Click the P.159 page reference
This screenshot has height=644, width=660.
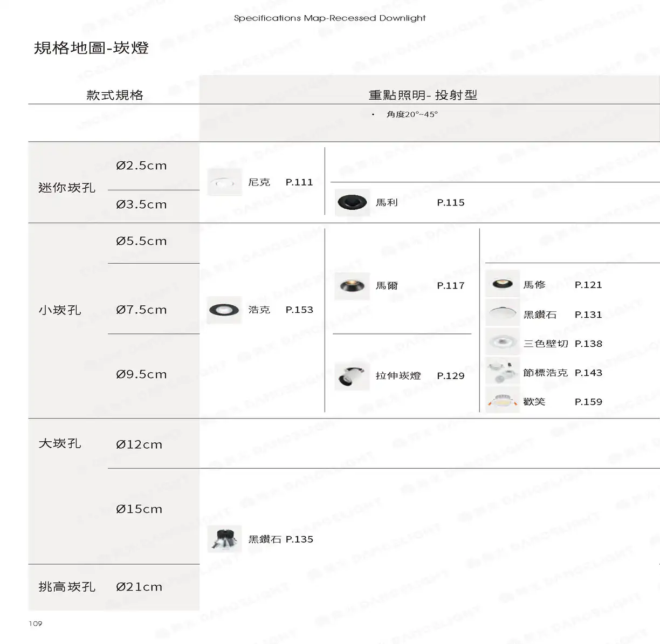(588, 402)
